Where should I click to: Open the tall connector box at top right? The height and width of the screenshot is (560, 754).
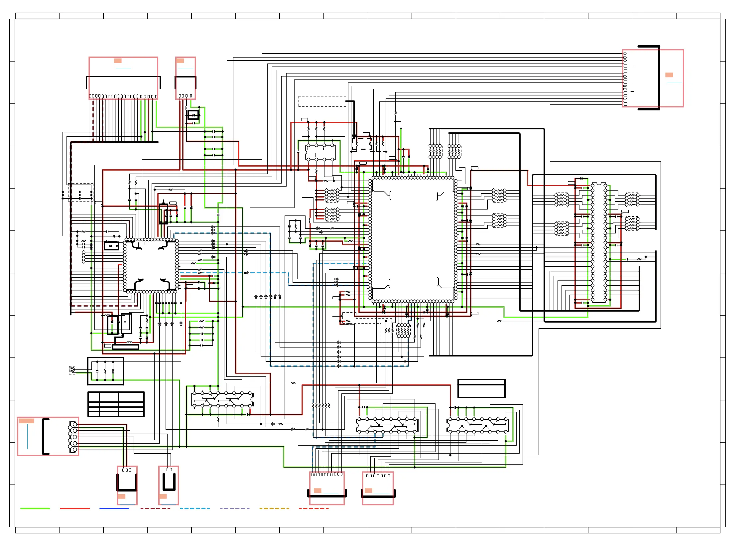coord(653,78)
